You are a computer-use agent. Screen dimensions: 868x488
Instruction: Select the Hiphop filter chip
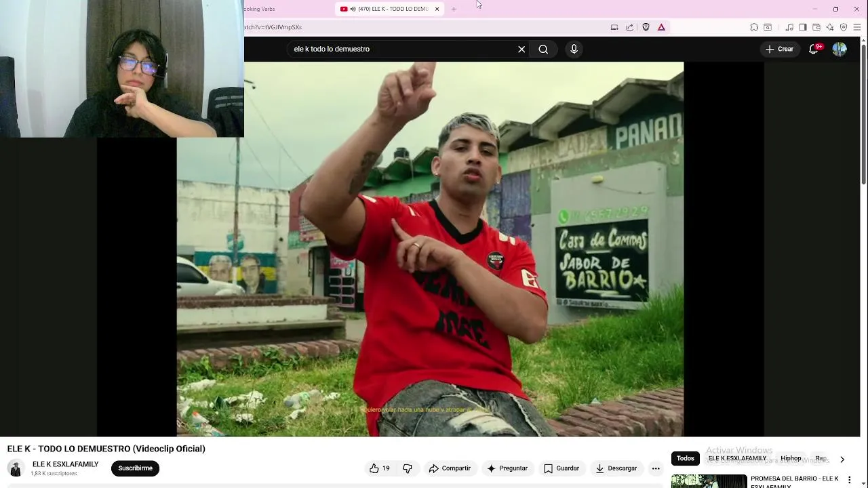[791, 458]
